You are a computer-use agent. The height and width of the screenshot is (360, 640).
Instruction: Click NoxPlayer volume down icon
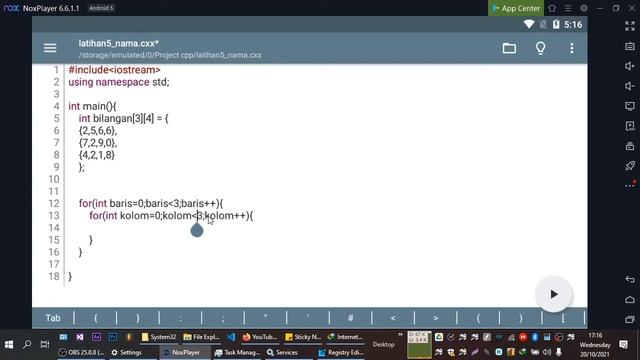coord(630,86)
